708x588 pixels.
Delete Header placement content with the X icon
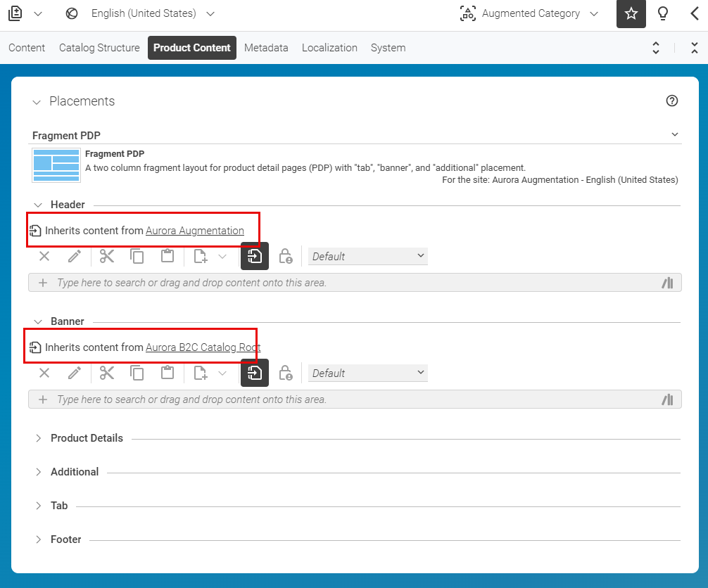point(44,256)
